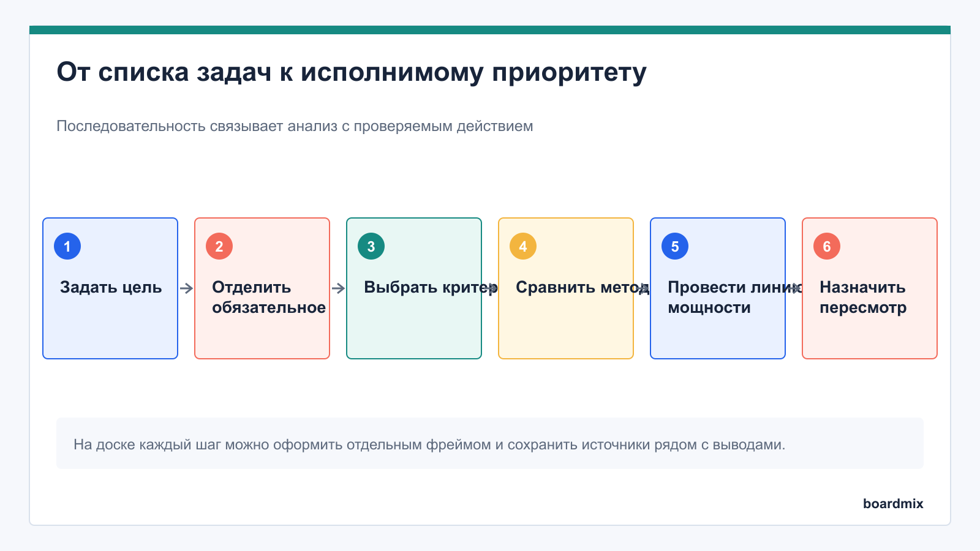
Task: Select the "Провести линию мощности" step label
Action: 735,297
